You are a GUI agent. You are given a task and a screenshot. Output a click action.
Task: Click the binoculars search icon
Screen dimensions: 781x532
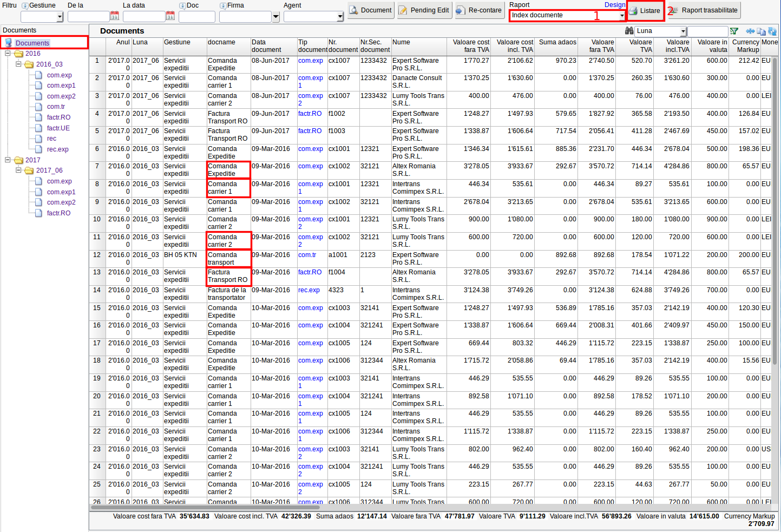pyautogui.click(x=629, y=31)
